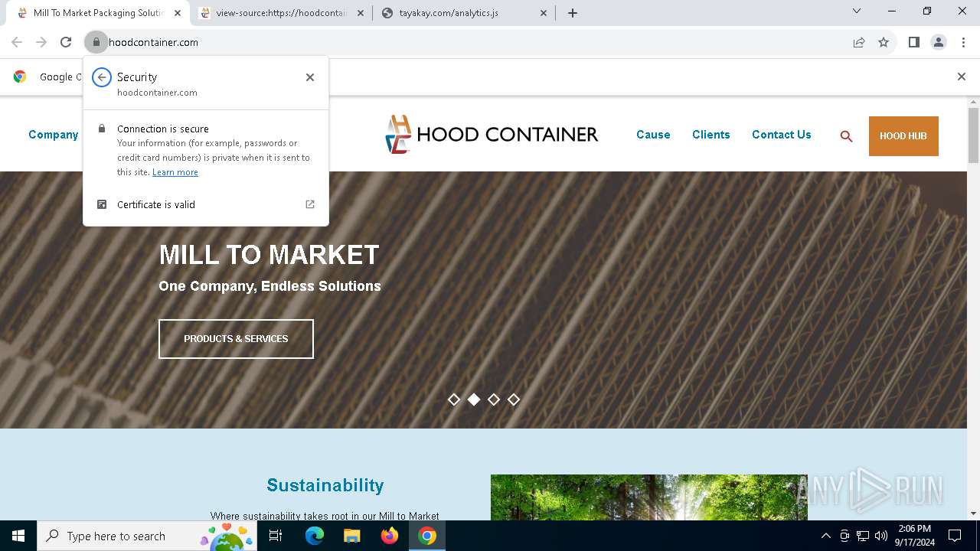Go back to the site info popup

click(x=102, y=77)
